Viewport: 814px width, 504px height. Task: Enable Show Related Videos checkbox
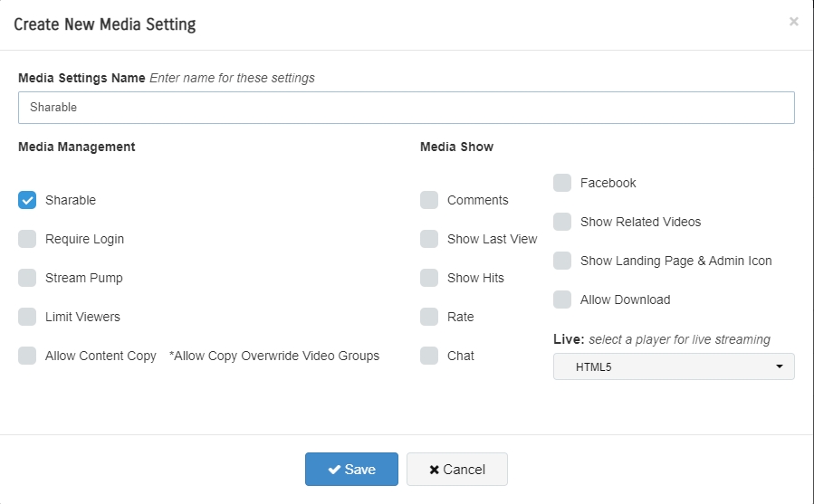coord(562,222)
